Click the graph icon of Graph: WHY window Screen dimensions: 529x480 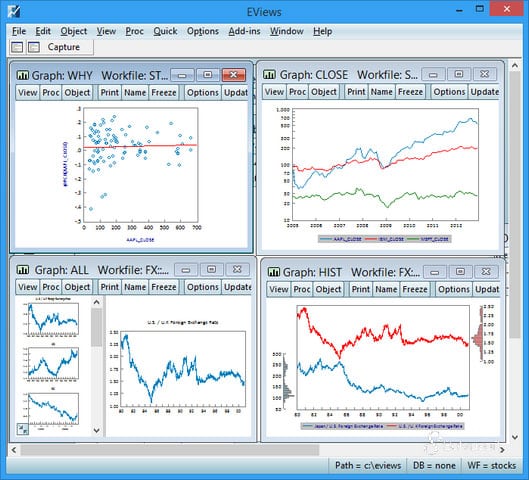coord(23,75)
